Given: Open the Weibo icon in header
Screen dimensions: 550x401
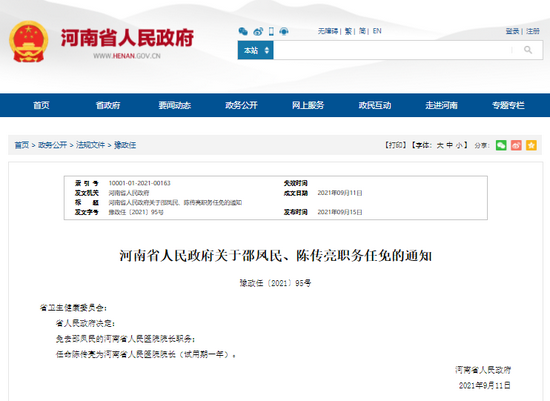Looking at the screenshot, I should [258, 32].
